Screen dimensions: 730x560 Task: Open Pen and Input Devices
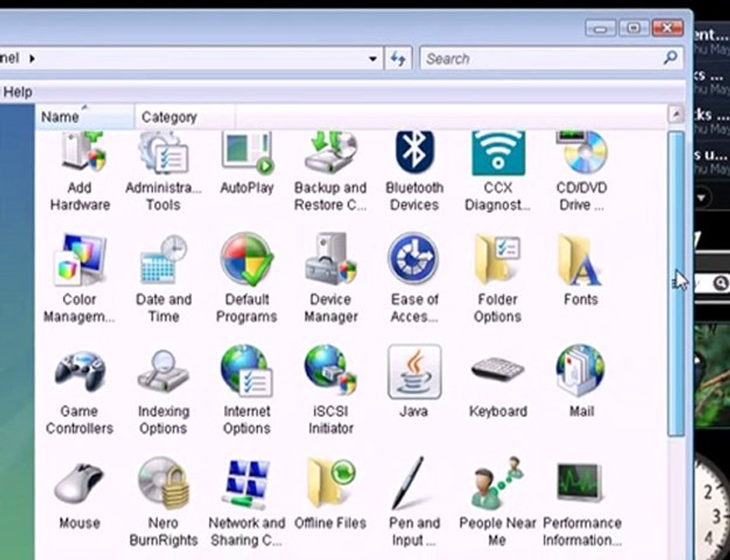[x=414, y=502]
